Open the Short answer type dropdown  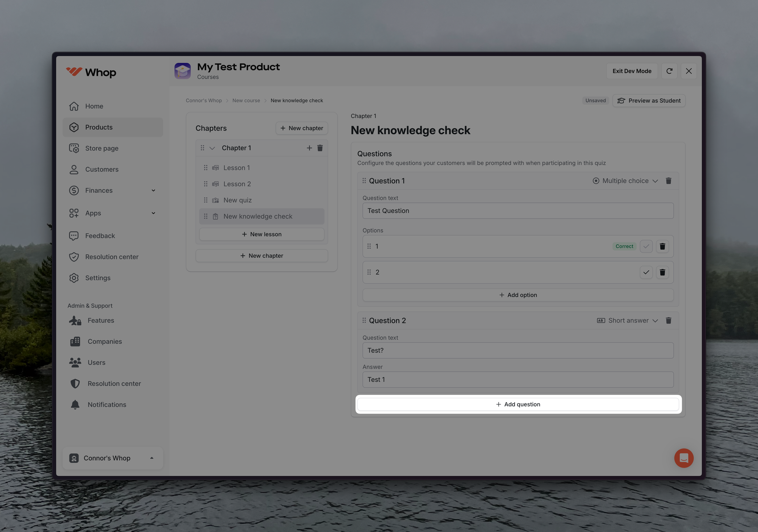click(x=628, y=321)
